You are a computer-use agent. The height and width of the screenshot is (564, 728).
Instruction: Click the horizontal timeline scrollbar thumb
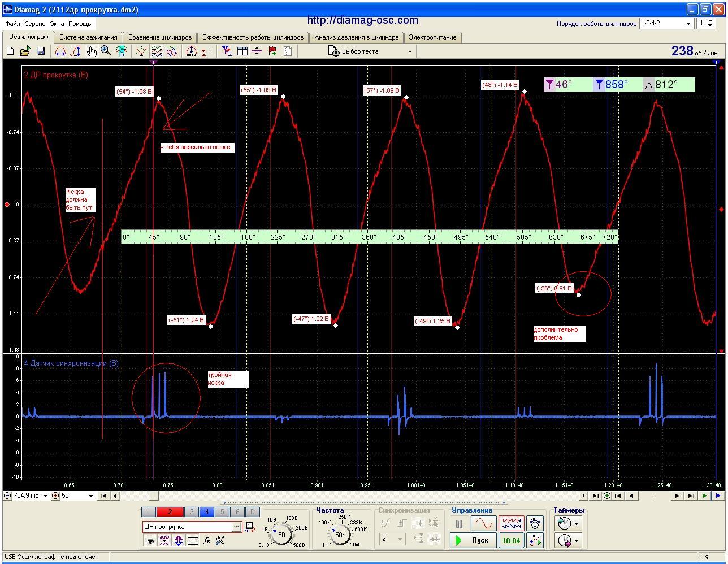coord(154,496)
